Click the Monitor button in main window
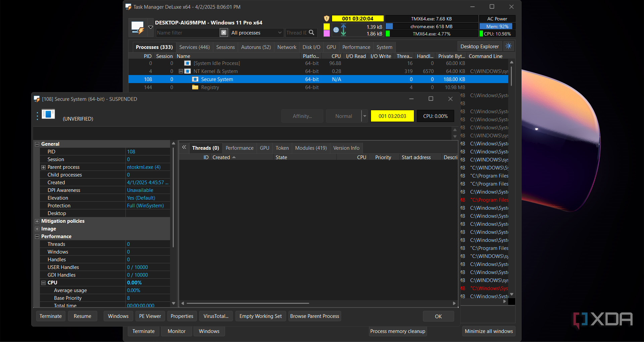The image size is (644, 342). click(176, 331)
